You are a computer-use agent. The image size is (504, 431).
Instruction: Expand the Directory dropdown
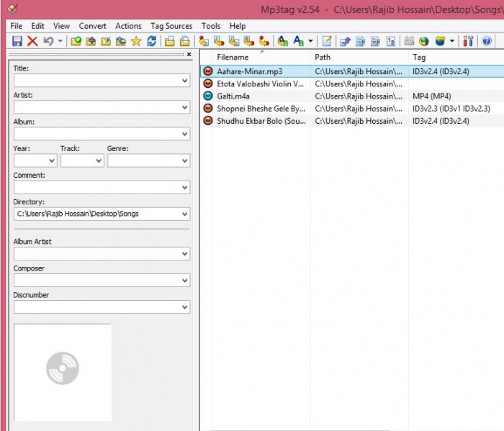(185, 214)
